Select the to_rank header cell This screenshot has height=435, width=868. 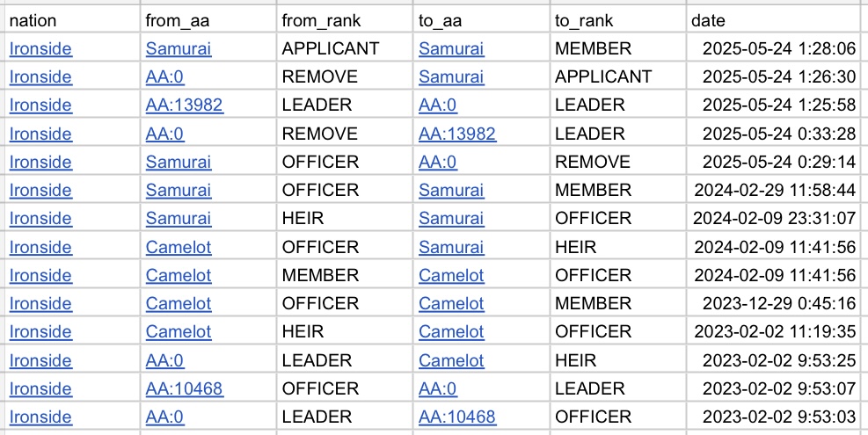[618, 20]
